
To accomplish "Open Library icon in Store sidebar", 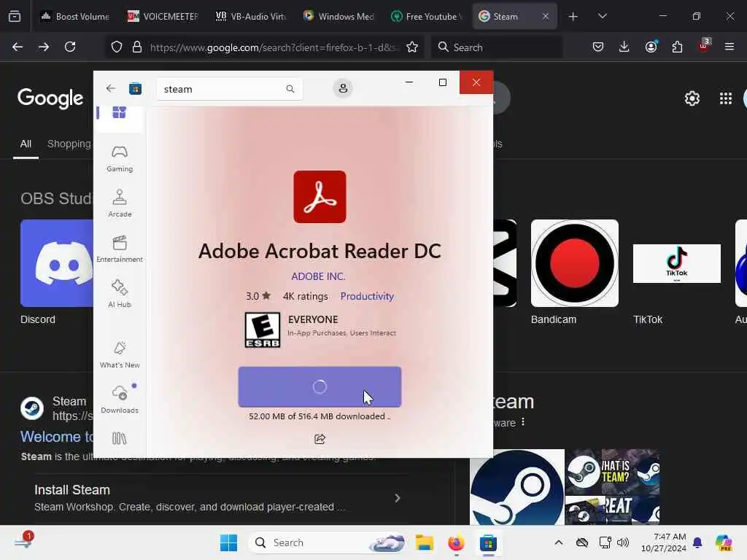I will click(x=119, y=438).
